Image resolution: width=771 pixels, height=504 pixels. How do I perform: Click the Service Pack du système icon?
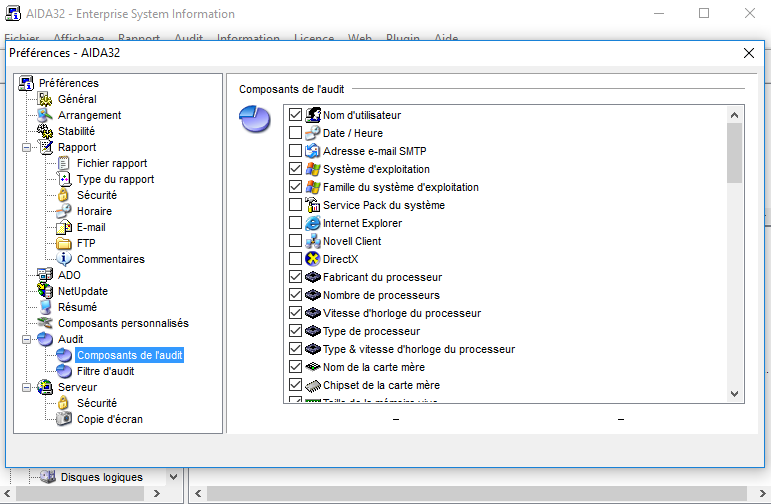[313, 205]
